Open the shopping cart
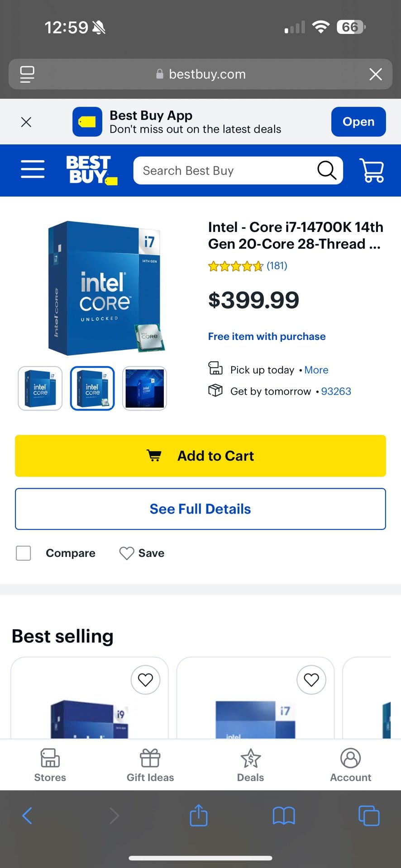This screenshot has width=401, height=868. tap(372, 170)
